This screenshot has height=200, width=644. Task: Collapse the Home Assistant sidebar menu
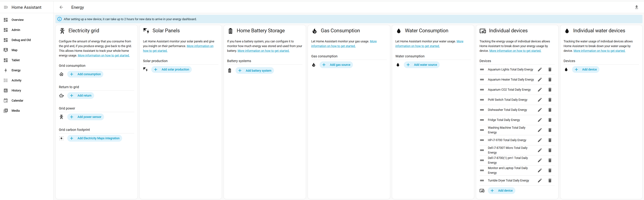pos(6,7)
